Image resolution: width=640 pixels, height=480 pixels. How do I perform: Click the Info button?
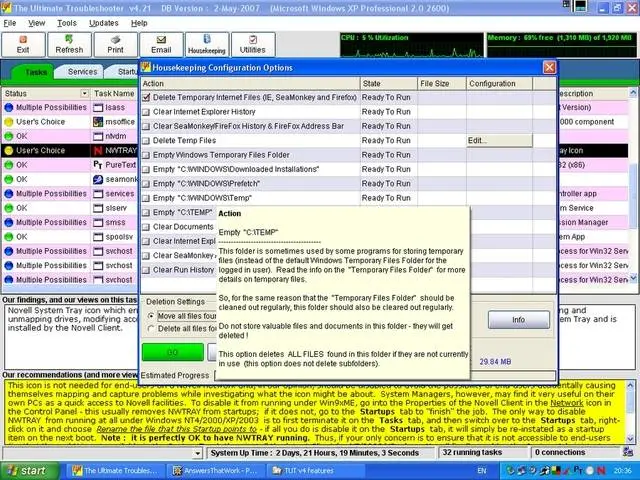pyautogui.click(x=518, y=320)
